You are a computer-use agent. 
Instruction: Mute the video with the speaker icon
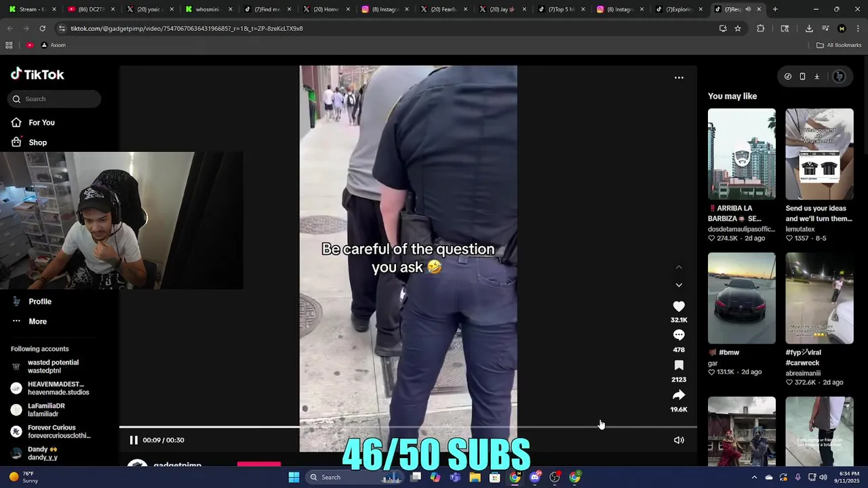coord(679,440)
